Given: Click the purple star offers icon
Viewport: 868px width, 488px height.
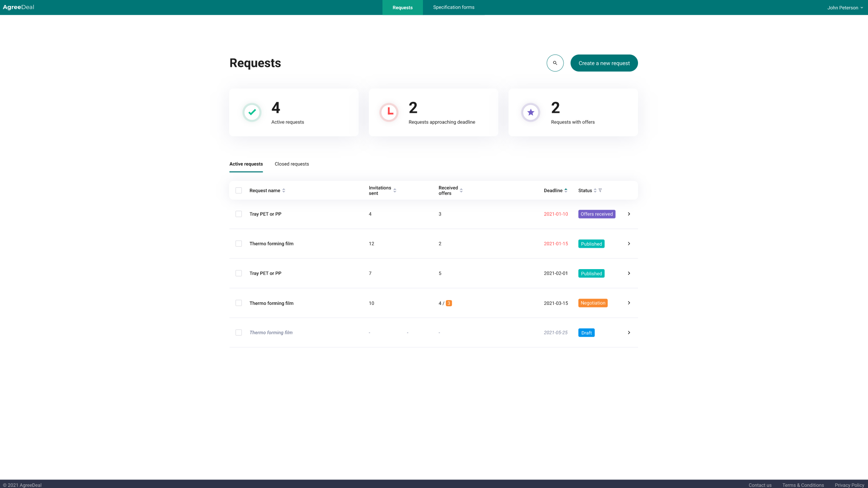Looking at the screenshot, I should coord(531,112).
